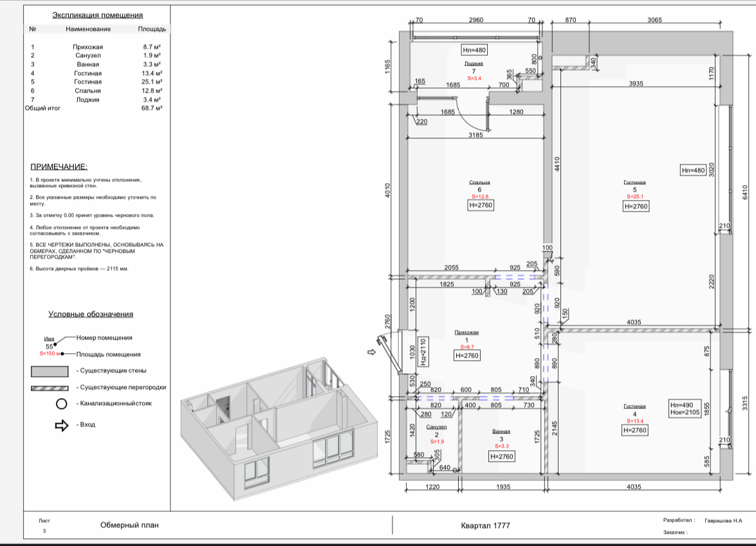This screenshot has height=546, width=756.
Task: Click the '3.3 м²' area value in the table
Action: (x=152, y=64)
